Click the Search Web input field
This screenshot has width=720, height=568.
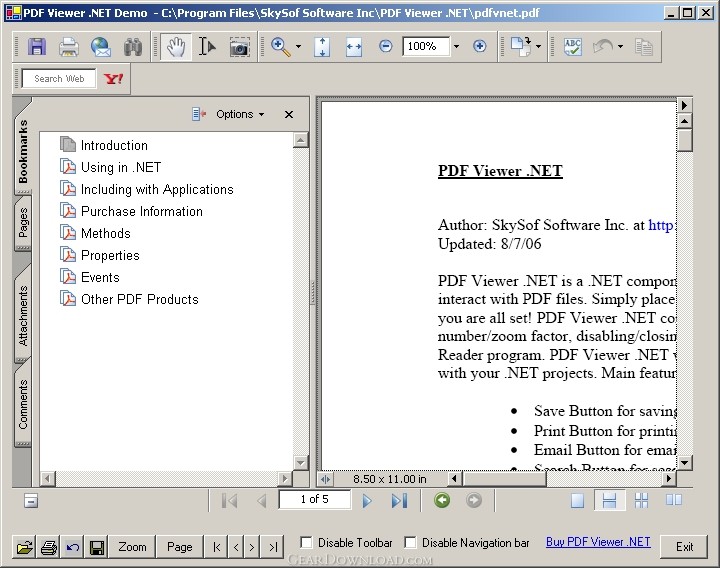coord(59,79)
